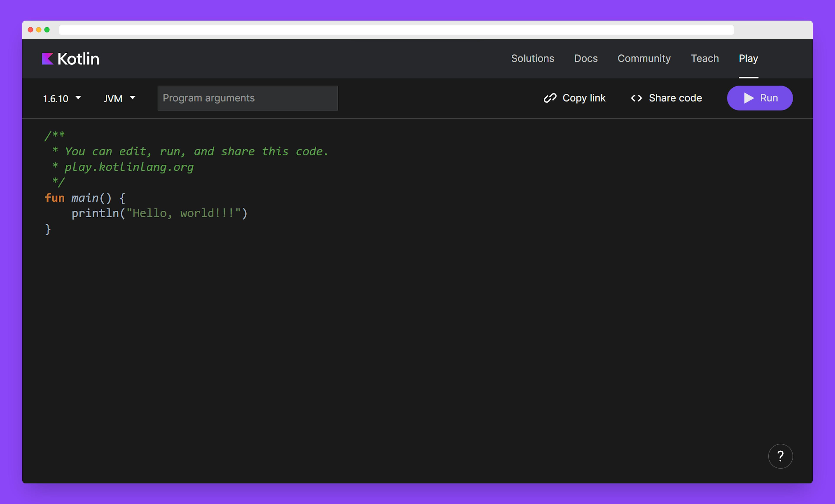
Task: Click the green maximize window dot
Action: (x=47, y=30)
